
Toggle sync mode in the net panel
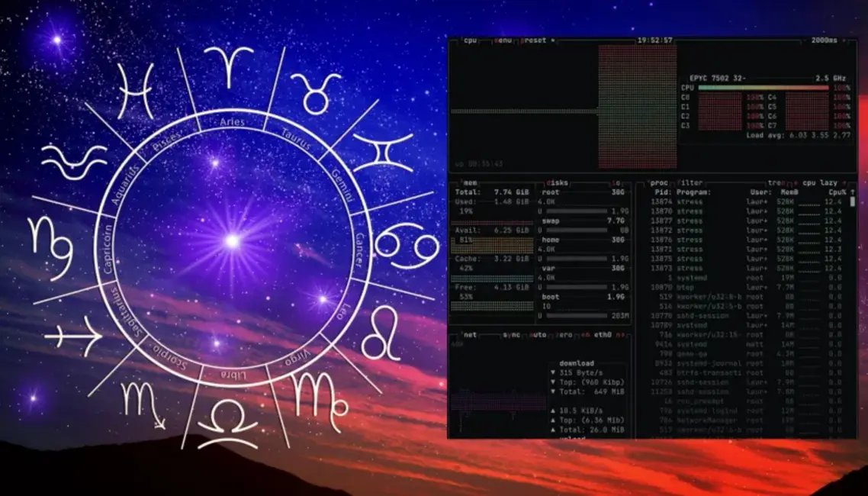[510, 334]
